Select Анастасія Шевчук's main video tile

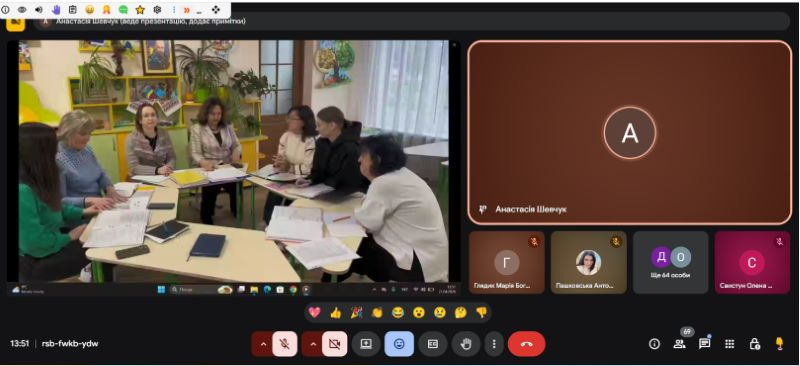630,132
